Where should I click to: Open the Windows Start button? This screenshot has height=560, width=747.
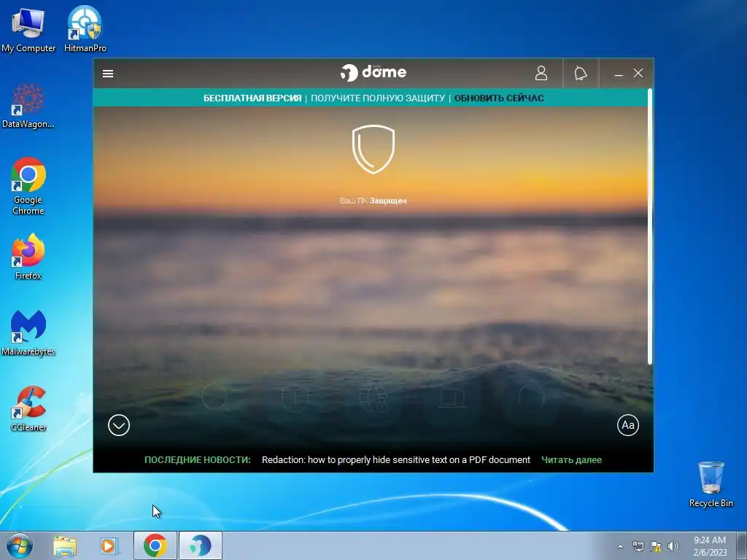pyautogui.click(x=20, y=545)
